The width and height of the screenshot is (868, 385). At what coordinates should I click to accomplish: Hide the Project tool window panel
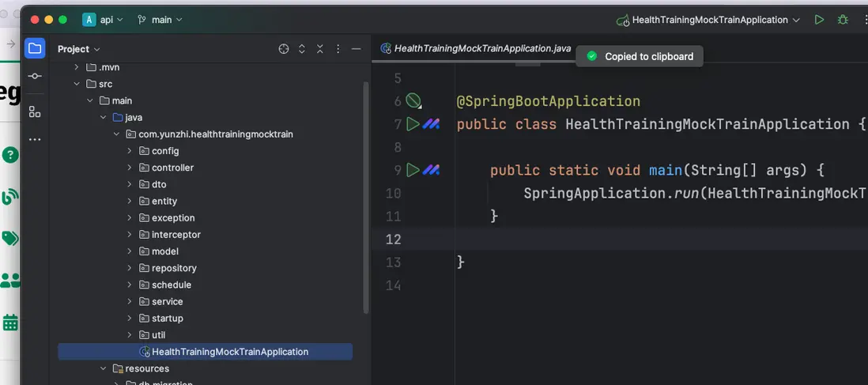tap(357, 49)
